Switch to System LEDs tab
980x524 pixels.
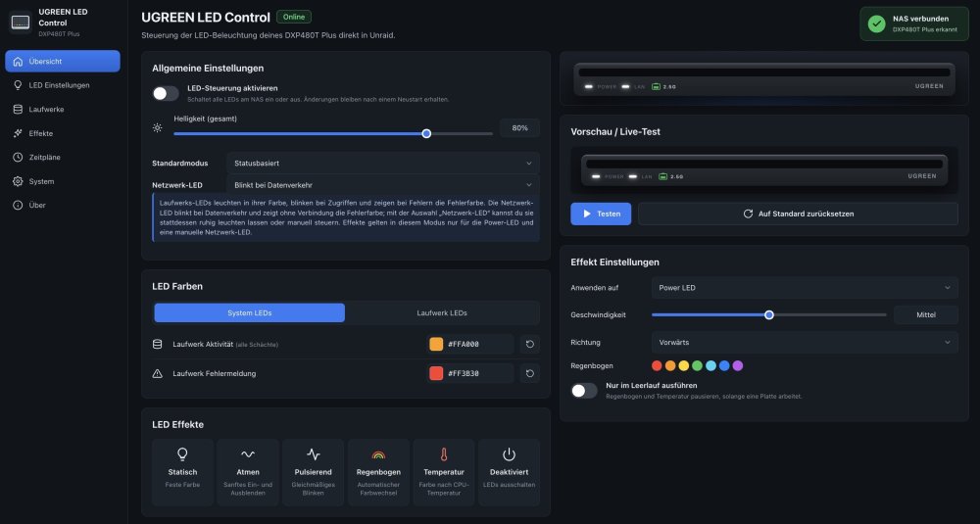249,312
